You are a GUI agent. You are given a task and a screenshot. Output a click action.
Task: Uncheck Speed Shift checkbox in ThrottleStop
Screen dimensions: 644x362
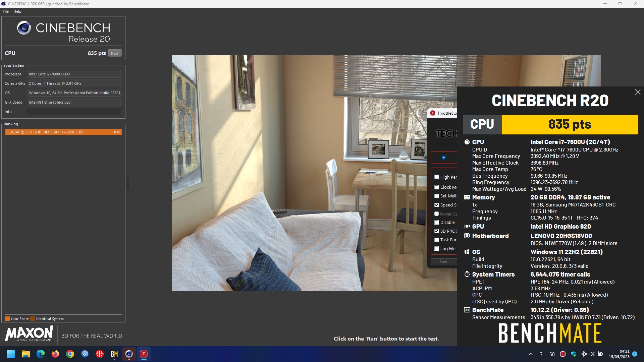[436, 205]
